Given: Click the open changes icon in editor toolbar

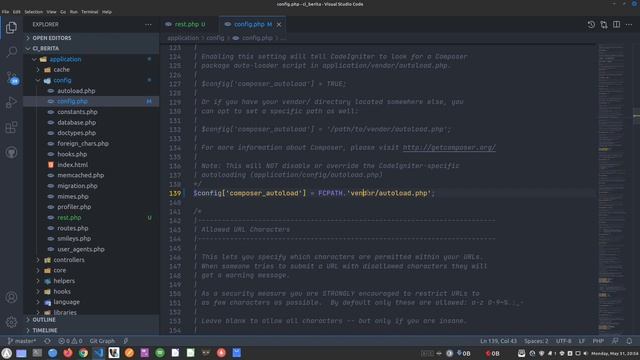Looking at the screenshot, I should (x=604, y=24).
